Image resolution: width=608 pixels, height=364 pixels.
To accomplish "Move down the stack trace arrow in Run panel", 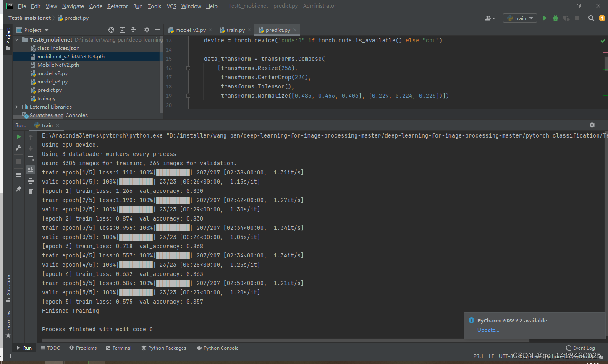I will [31, 148].
